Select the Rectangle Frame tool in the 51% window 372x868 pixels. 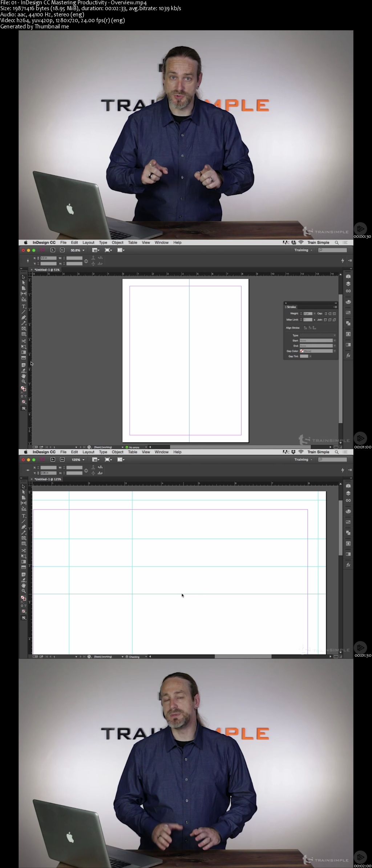(x=24, y=328)
